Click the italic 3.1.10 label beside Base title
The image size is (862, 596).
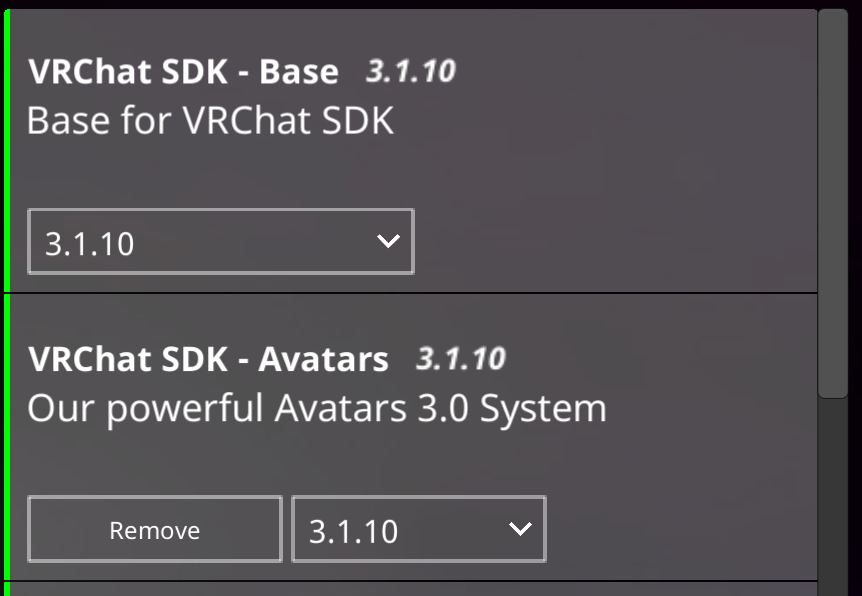[410, 71]
